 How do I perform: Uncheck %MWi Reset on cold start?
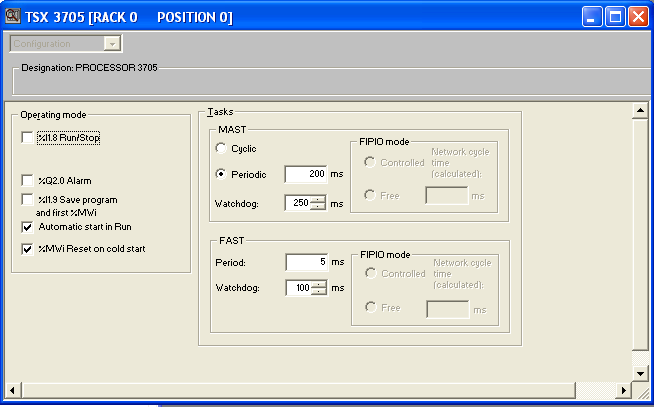(27, 249)
